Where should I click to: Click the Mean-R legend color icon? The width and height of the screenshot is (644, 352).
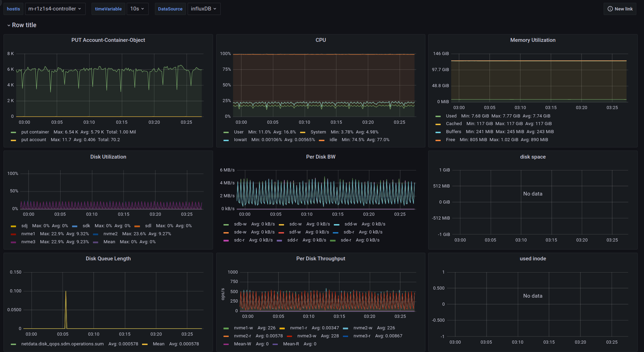pyautogui.click(x=275, y=344)
